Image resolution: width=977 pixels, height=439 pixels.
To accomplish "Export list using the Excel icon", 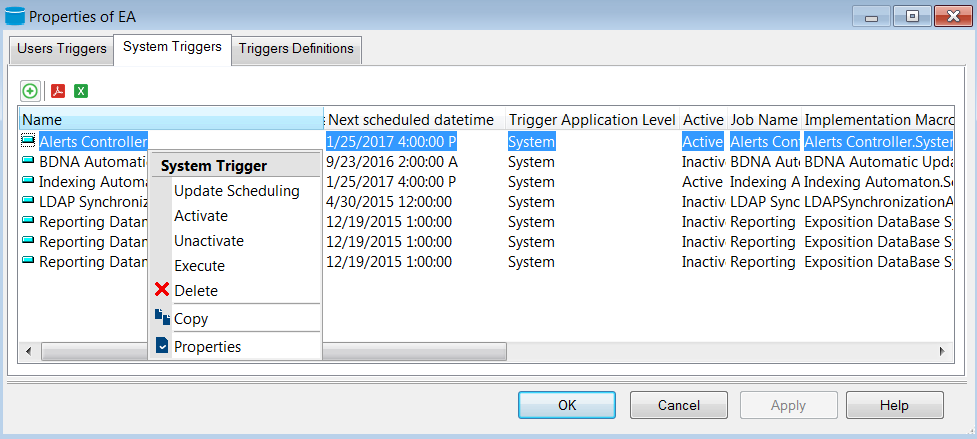I will [x=81, y=91].
